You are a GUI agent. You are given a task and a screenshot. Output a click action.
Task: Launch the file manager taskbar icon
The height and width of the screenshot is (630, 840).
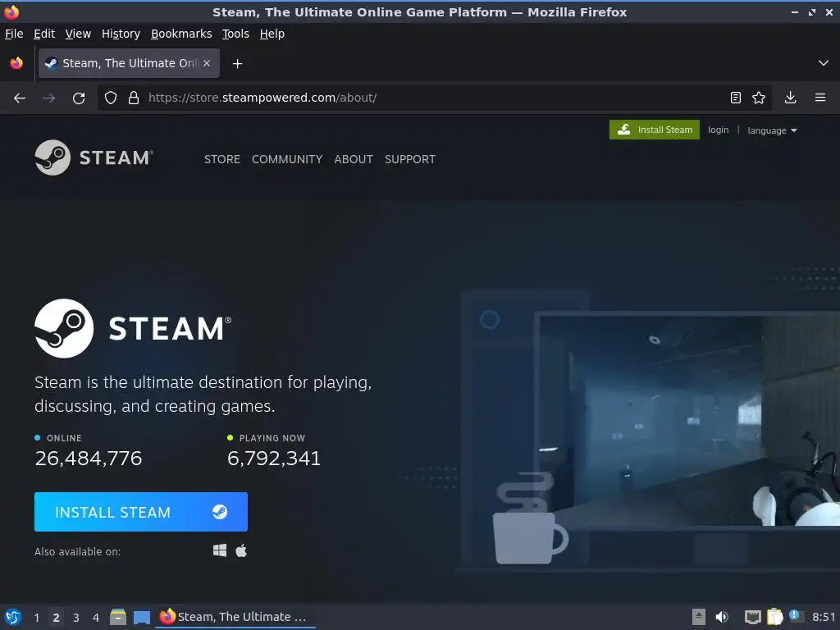[x=118, y=617]
